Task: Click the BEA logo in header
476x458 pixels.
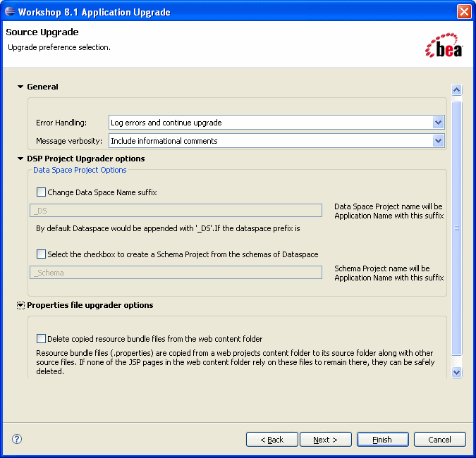Action: pyautogui.click(x=444, y=45)
